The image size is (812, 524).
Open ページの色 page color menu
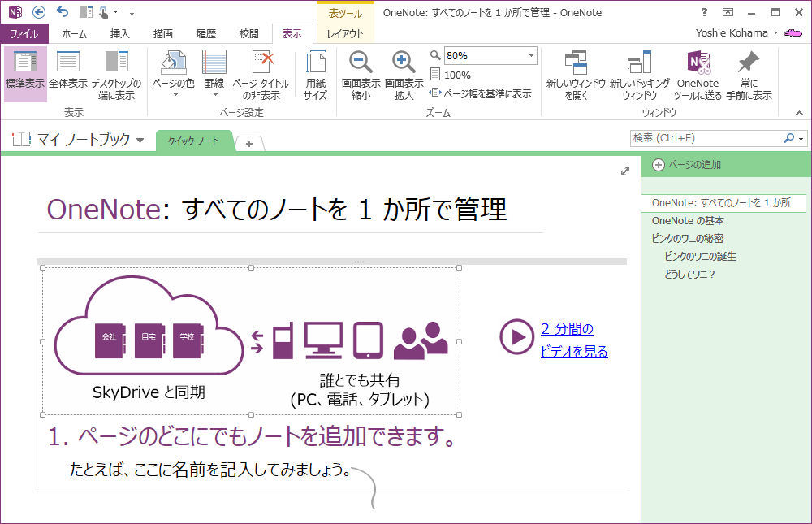click(174, 74)
